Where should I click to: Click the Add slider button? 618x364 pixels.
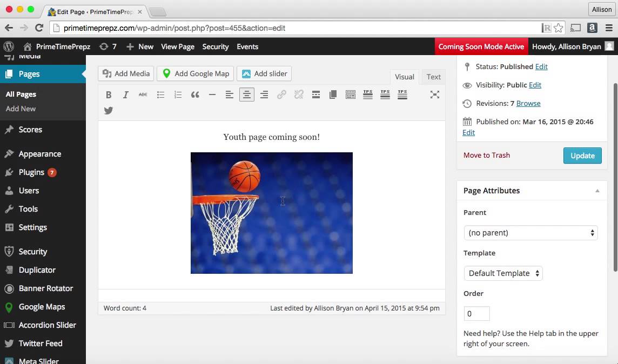264,73
